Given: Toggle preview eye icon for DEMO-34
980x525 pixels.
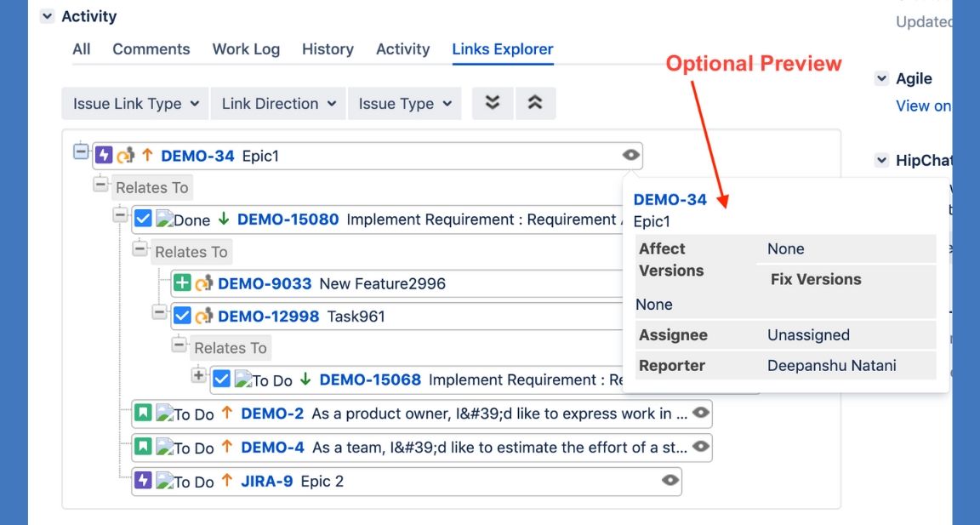Looking at the screenshot, I should [x=630, y=155].
